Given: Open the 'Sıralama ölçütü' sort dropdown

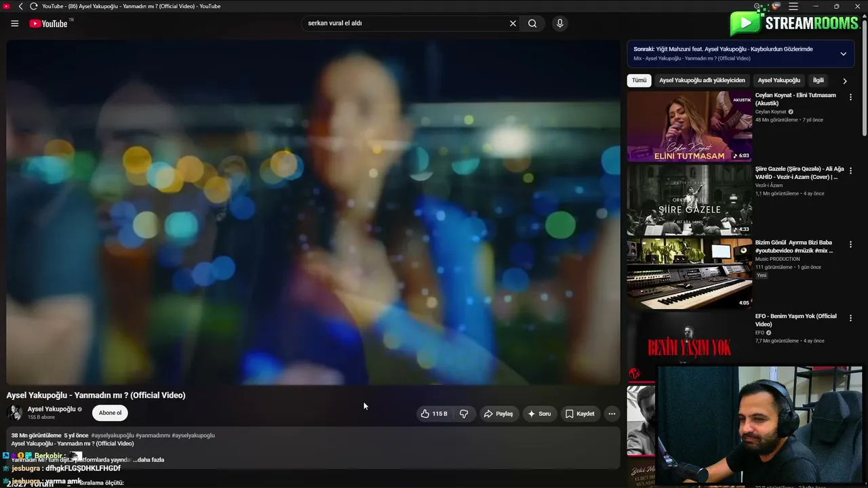Looking at the screenshot, I should 102,483.
